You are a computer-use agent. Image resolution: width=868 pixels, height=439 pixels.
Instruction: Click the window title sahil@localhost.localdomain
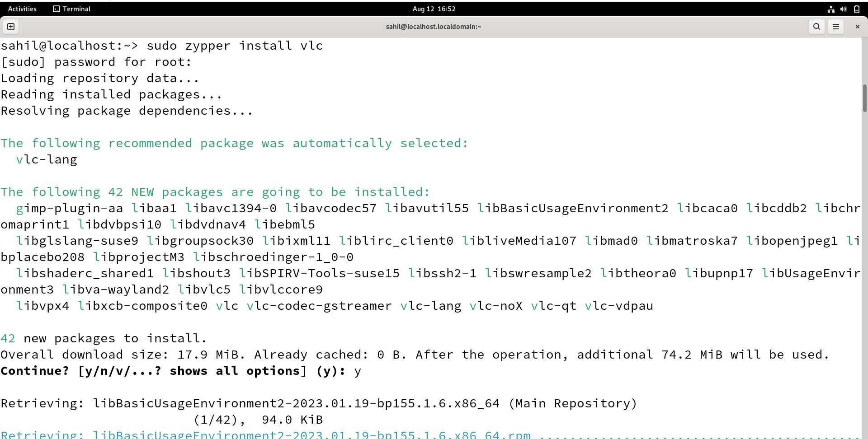click(433, 26)
